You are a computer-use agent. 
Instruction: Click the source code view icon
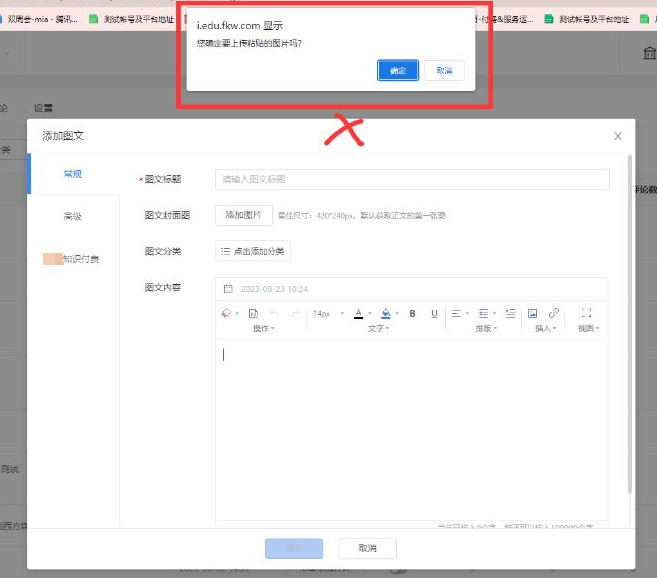(252, 313)
